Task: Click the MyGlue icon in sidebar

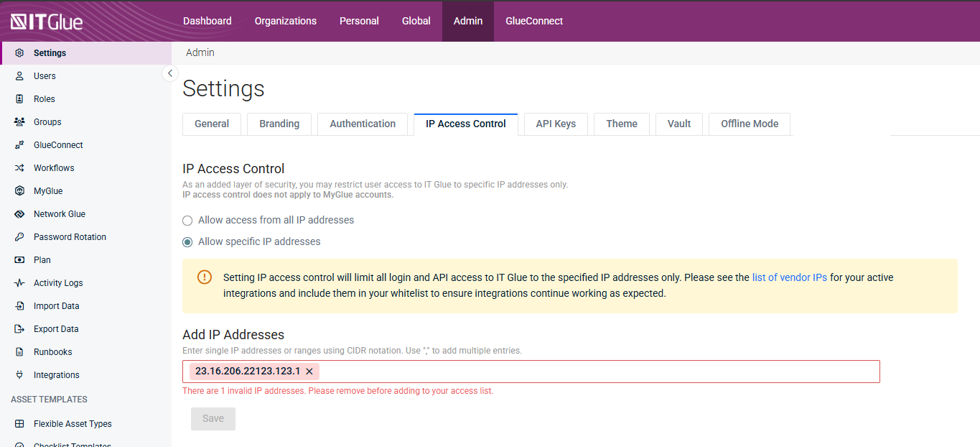Action: point(19,191)
